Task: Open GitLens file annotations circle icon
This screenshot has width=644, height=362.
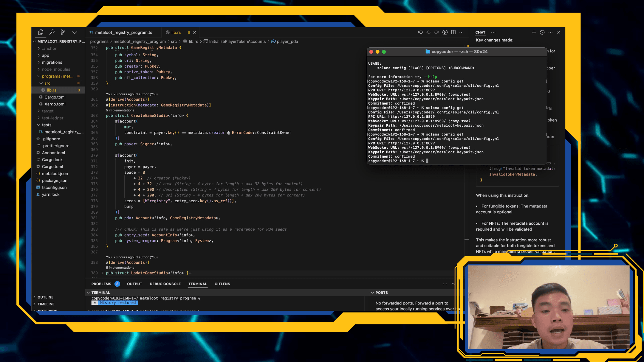Action: click(x=445, y=32)
